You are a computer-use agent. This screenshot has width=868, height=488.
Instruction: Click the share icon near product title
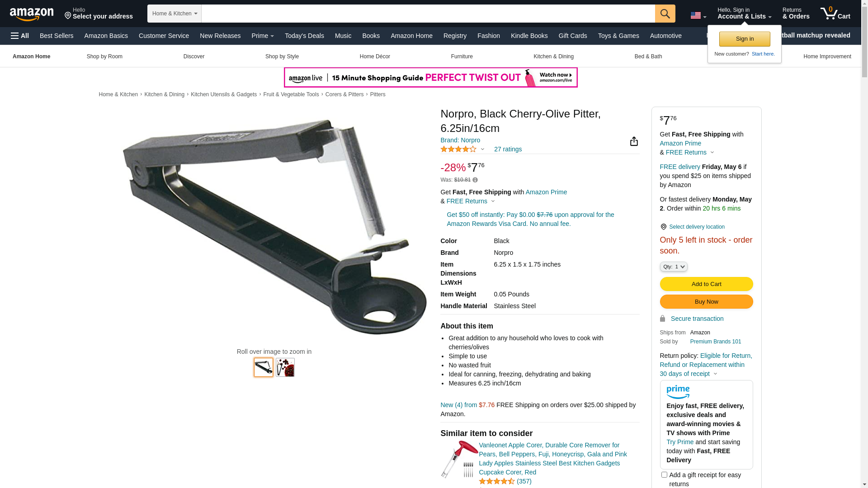[x=634, y=141]
